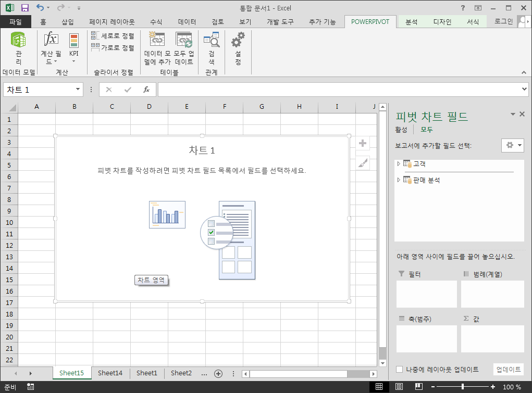This screenshot has width=532, height=393.
Task: Open the KPI dropdown
Action: [x=73, y=48]
